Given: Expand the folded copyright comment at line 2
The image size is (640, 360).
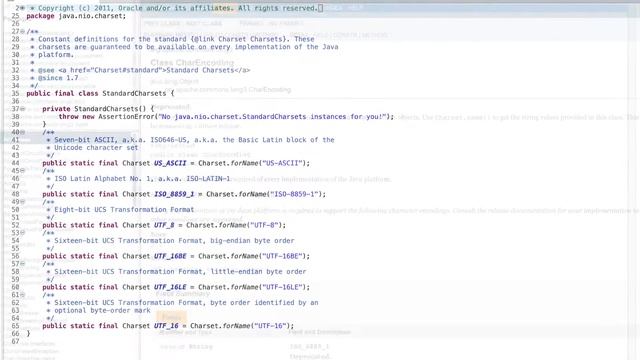Looking at the screenshot, I should (x=22, y=8).
